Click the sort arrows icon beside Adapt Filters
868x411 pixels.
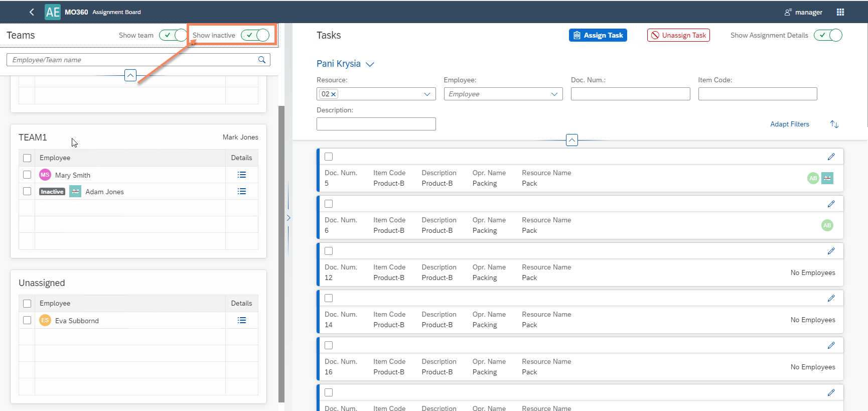click(x=834, y=124)
